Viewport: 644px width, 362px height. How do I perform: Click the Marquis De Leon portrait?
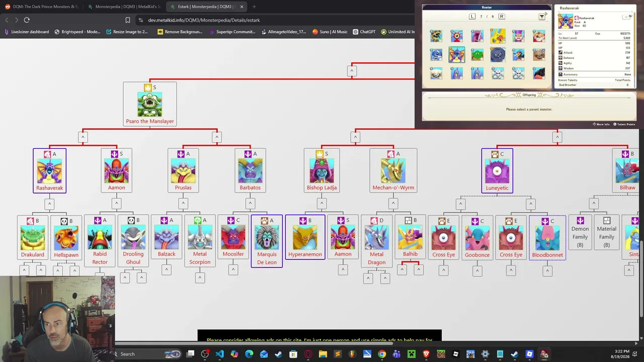[267, 237]
